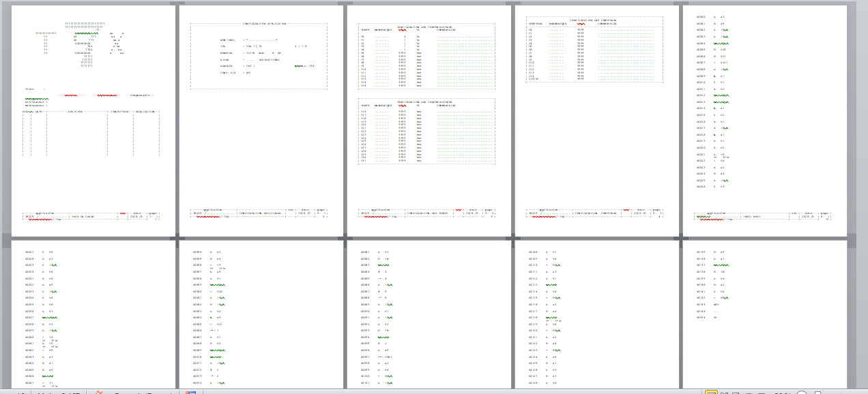
Task: Switch to Print Layout view icon
Action: pyautogui.click(x=711, y=392)
